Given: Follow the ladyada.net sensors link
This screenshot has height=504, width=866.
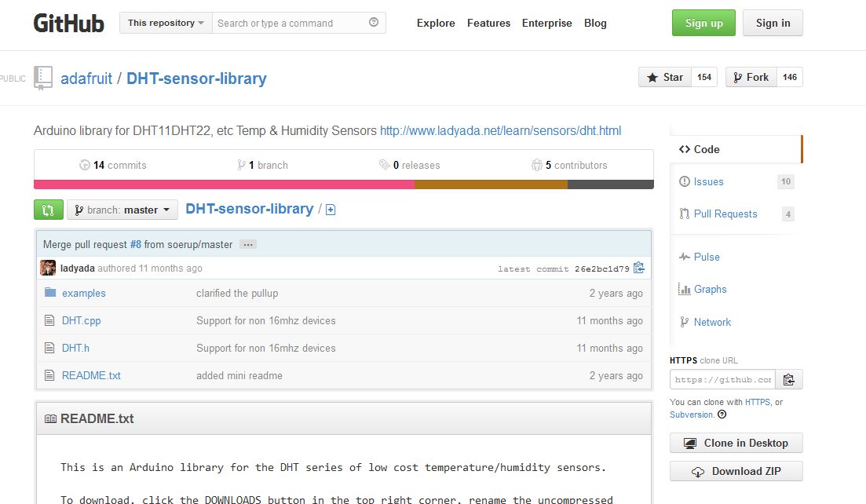Looking at the screenshot, I should click(x=500, y=131).
